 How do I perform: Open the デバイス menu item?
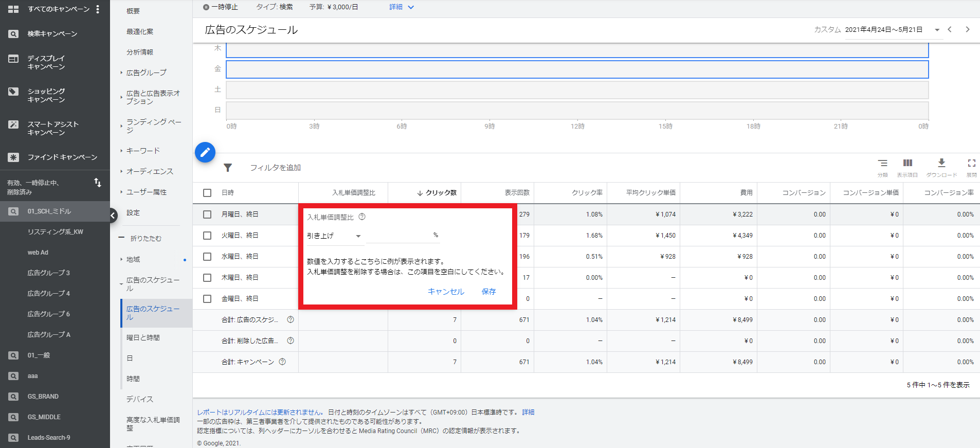pos(140,399)
